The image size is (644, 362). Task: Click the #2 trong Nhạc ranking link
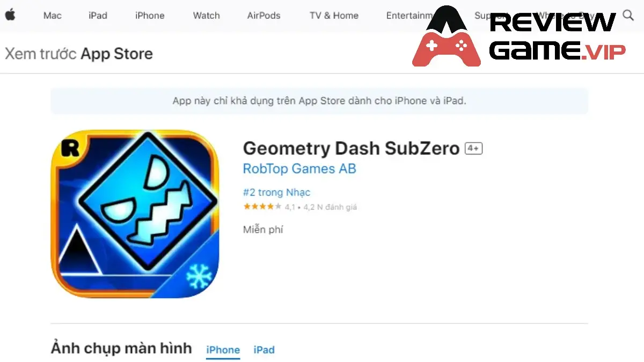pos(276,192)
